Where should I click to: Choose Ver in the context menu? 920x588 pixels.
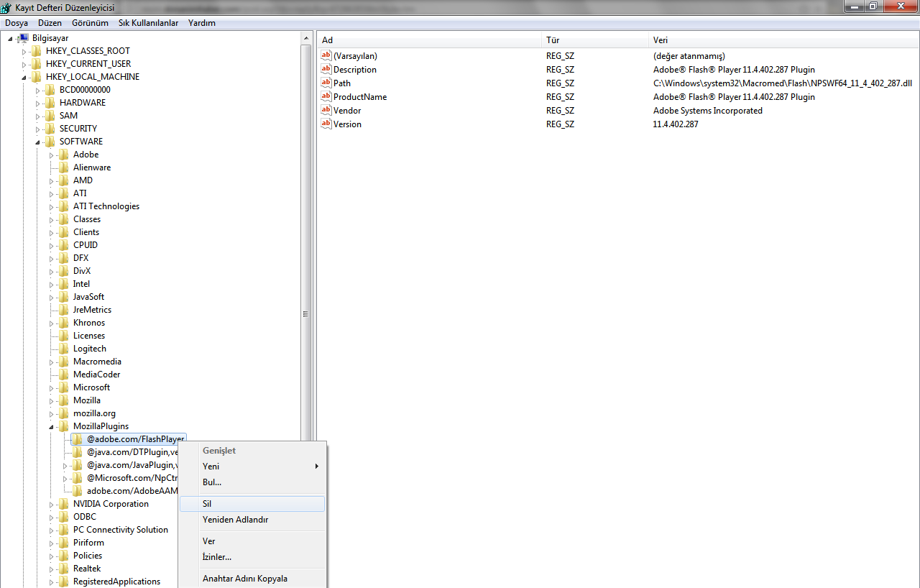click(x=252, y=541)
